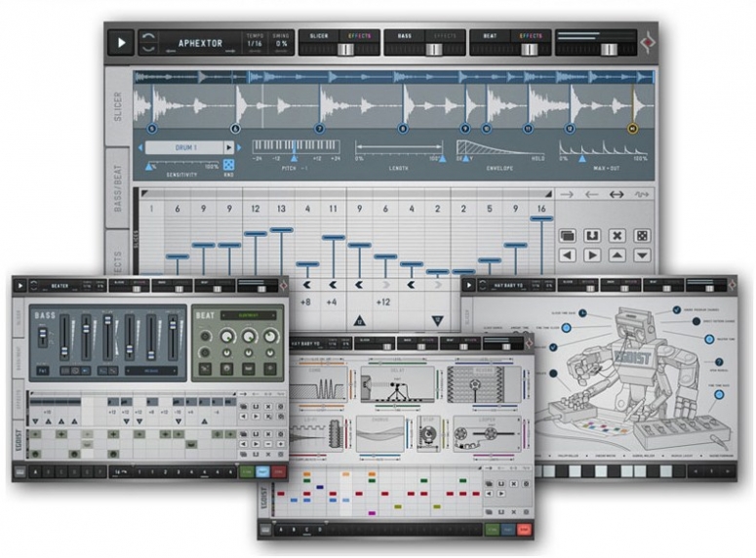Click the copy pattern icon in sequencer tools
756x558 pixels.
[x=568, y=235]
